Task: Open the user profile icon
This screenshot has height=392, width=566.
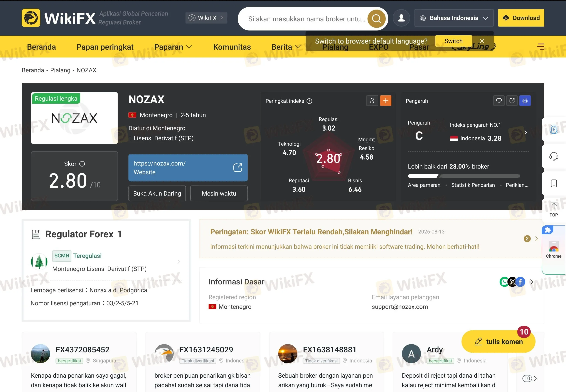Action: coord(401,18)
